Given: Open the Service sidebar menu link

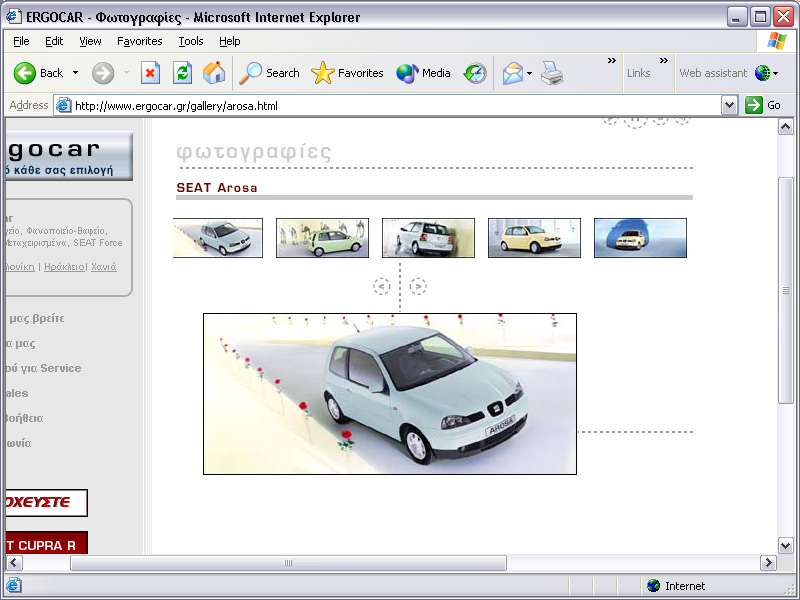Looking at the screenshot, I should [x=43, y=368].
